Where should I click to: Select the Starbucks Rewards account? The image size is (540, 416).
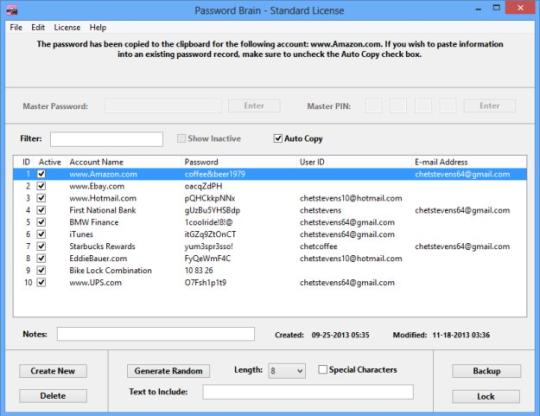(102, 246)
